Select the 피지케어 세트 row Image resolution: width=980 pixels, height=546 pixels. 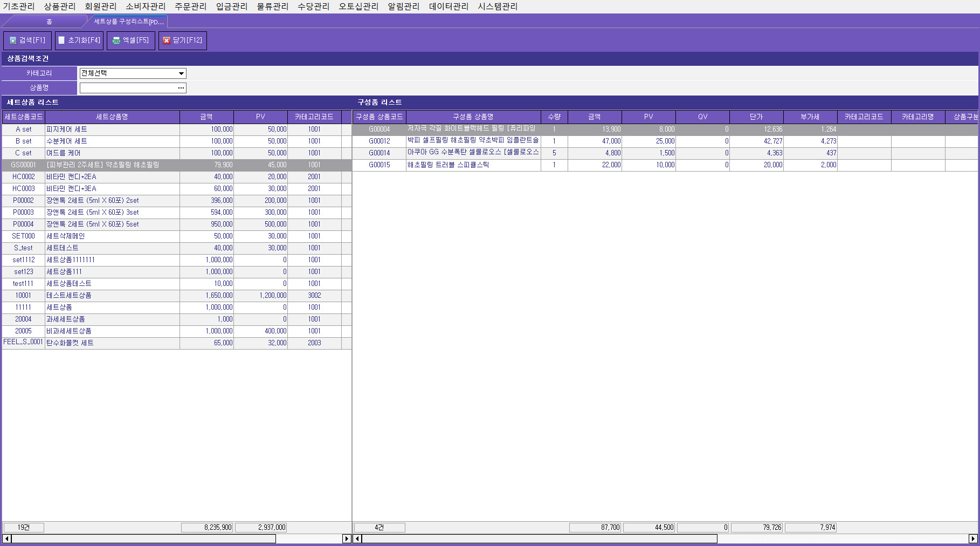click(x=112, y=129)
